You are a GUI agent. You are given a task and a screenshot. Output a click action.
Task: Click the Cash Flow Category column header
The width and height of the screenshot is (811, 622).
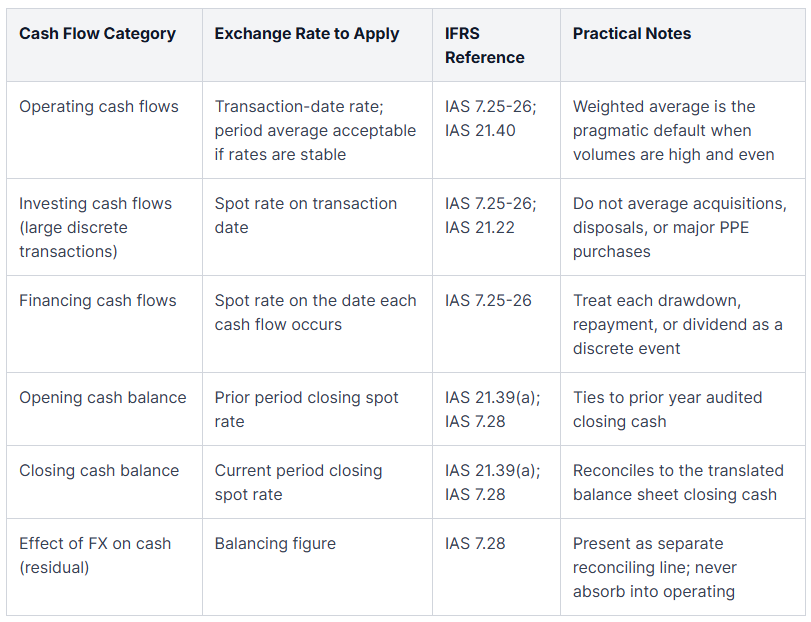(x=97, y=34)
